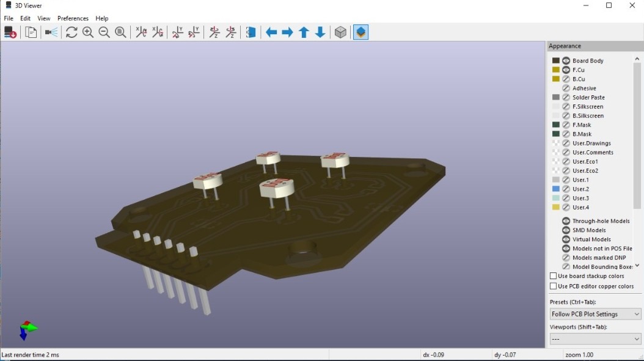Move board right with blue right arrow
The height and width of the screenshot is (361, 644).
click(288, 32)
